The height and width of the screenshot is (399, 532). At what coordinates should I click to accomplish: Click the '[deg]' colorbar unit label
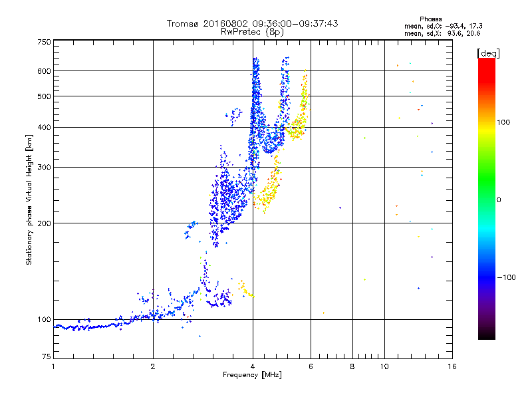click(x=488, y=54)
